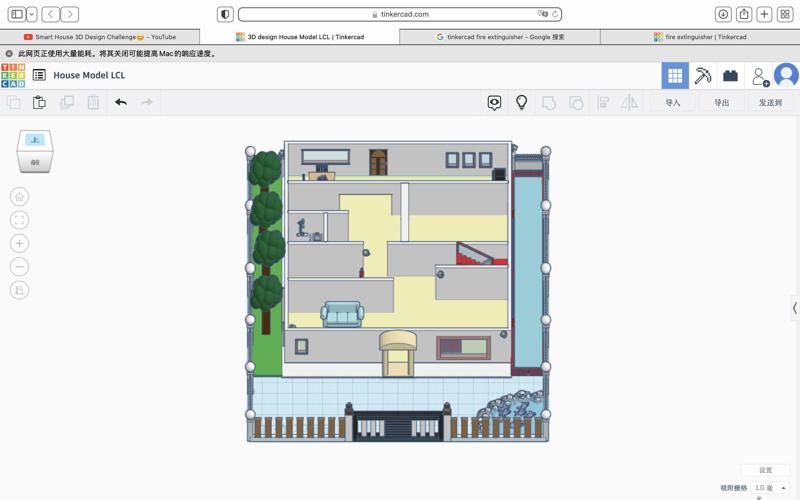
Task: Open a new Safari tab
Action: (x=764, y=14)
